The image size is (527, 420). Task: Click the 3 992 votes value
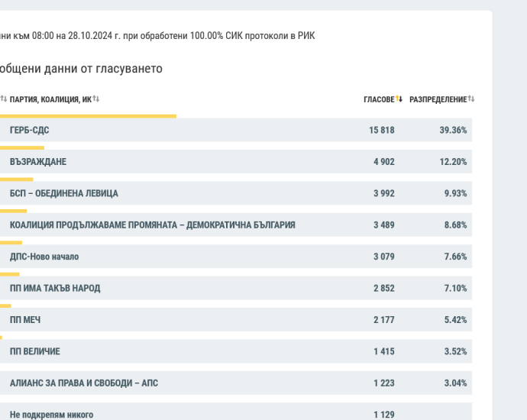pos(384,193)
